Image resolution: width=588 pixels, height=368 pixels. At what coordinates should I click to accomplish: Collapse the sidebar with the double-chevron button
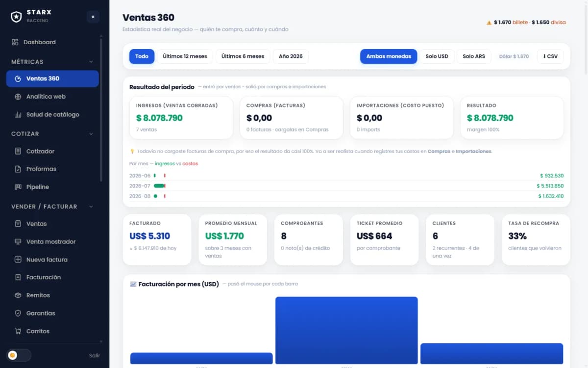[x=93, y=17]
